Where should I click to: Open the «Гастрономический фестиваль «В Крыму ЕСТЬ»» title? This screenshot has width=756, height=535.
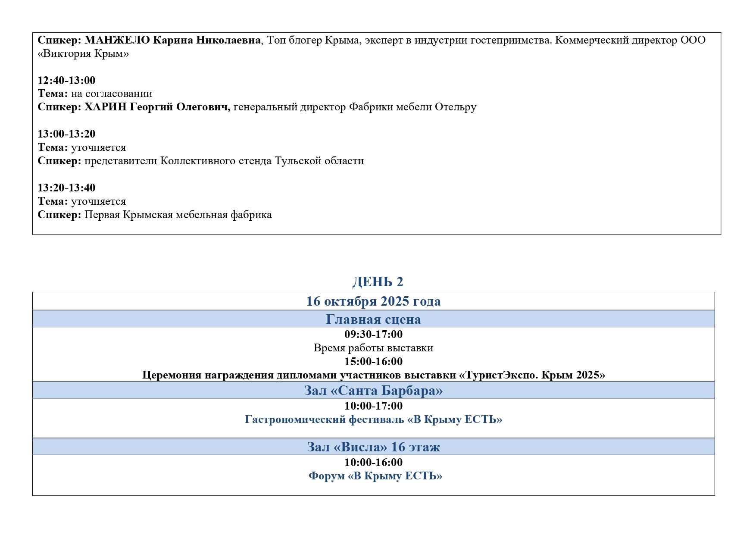373,419
